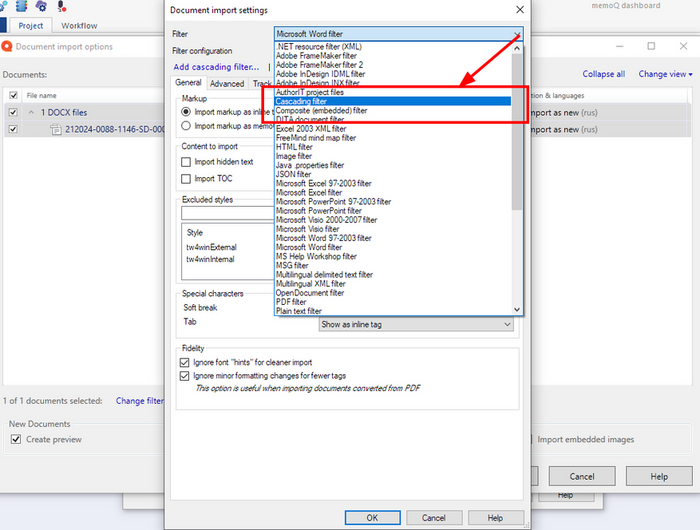Confirm settings with the OK button
Screen dimensions: 700x530
[372, 517]
